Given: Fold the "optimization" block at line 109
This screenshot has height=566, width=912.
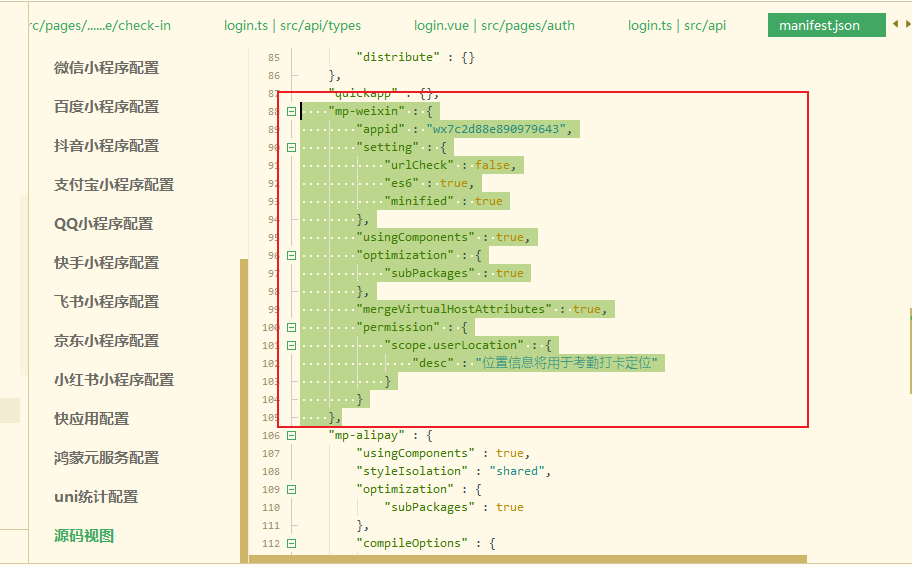Looking at the screenshot, I should pos(291,490).
